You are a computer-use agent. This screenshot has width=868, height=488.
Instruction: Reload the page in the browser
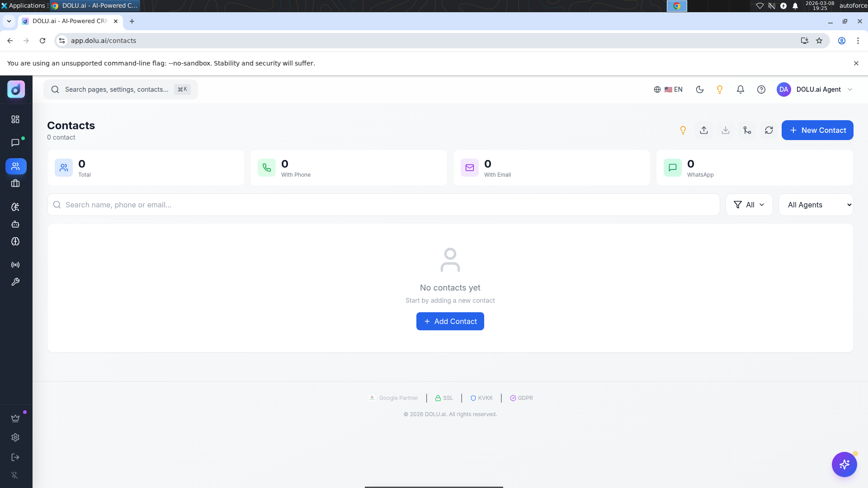click(x=42, y=41)
